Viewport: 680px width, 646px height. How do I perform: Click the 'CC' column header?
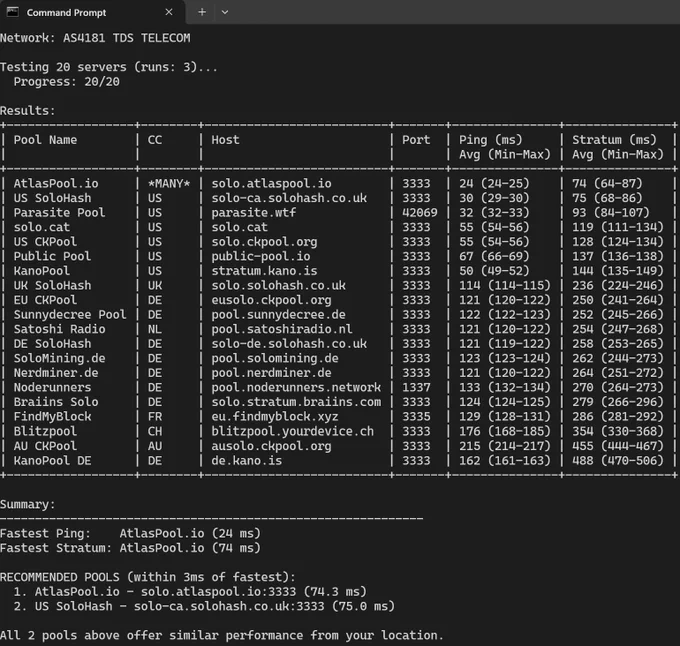(x=155, y=140)
